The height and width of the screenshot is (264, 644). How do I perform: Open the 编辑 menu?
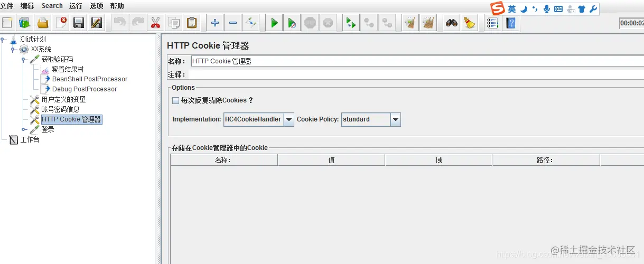(x=27, y=6)
